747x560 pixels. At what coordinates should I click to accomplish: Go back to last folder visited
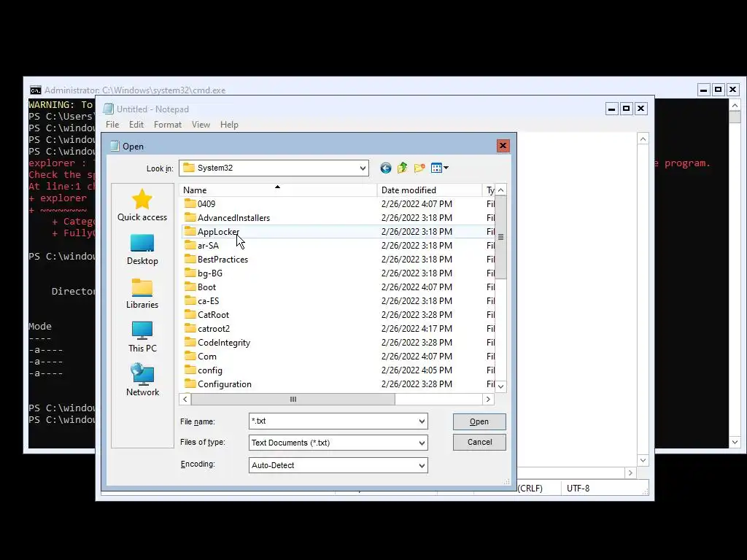pyautogui.click(x=385, y=168)
